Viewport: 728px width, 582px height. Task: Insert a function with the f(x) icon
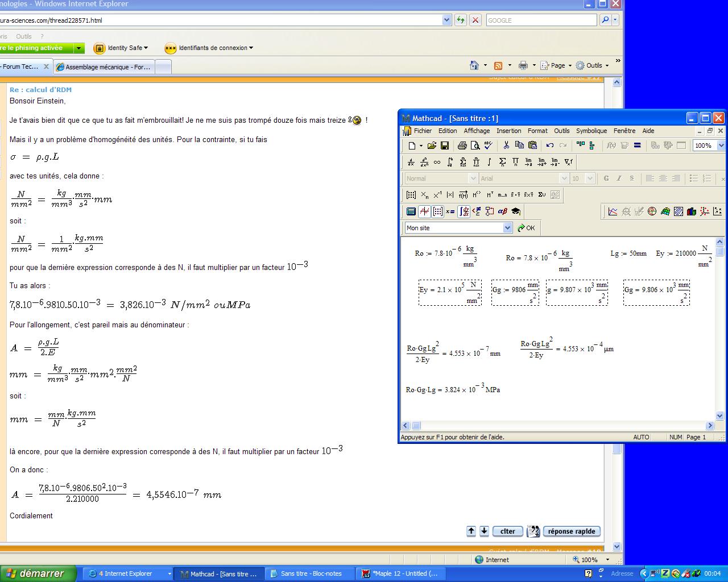click(611, 145)
